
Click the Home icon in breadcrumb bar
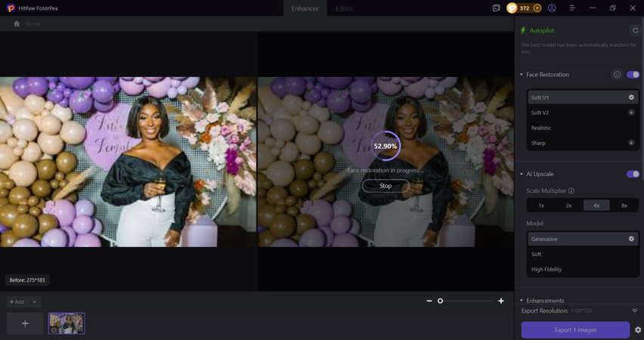pos(17,23)
